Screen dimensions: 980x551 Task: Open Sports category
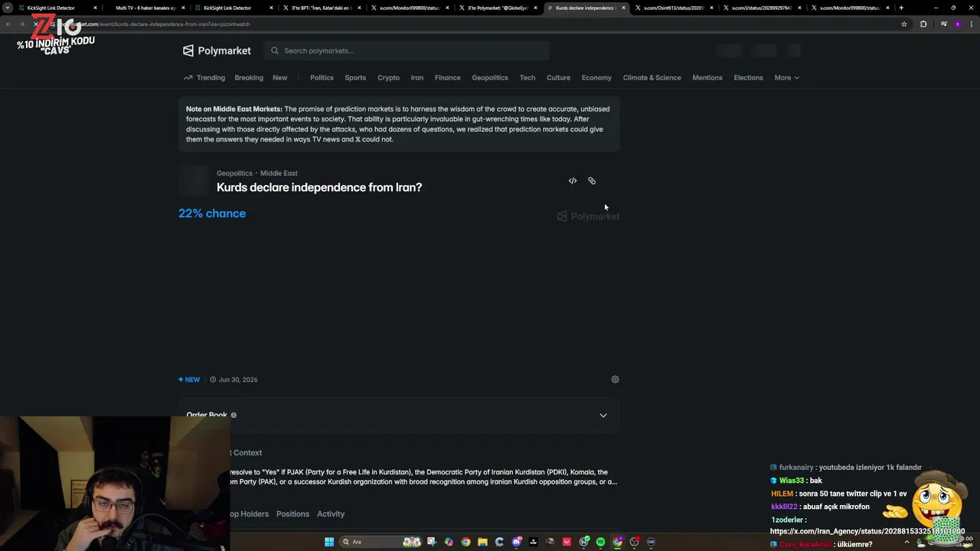pos(355,77)
